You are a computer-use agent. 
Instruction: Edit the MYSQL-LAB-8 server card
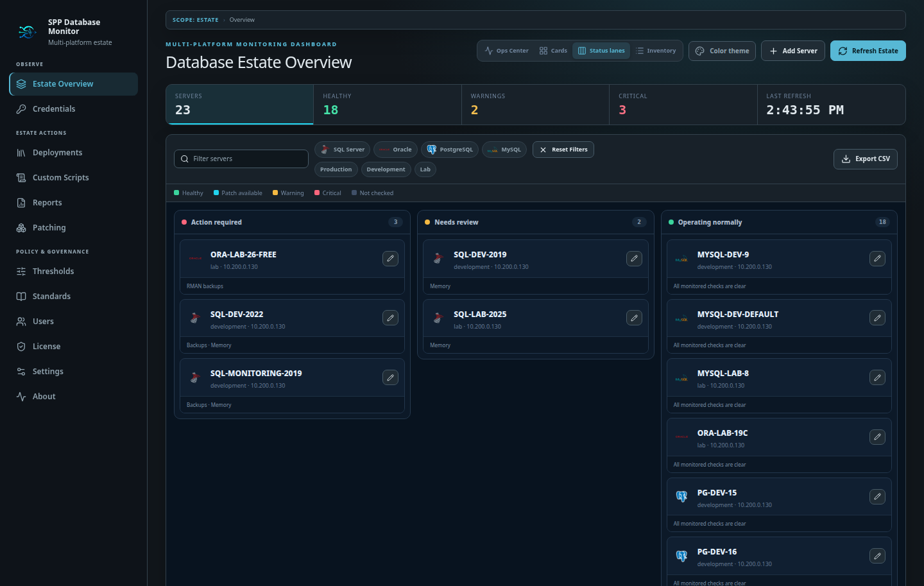click(x=877, y=377)
